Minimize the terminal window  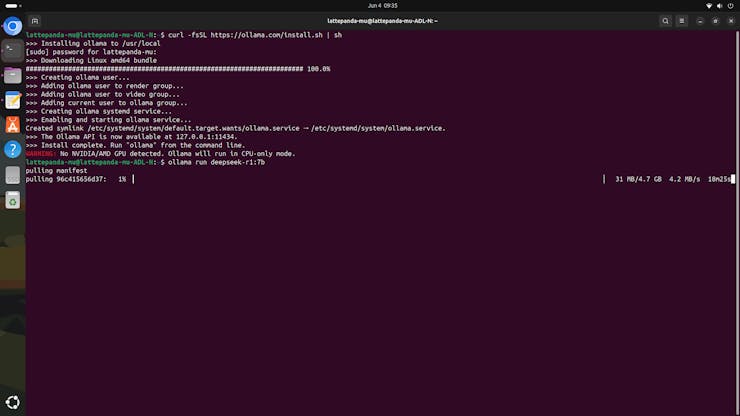[700, 21]
